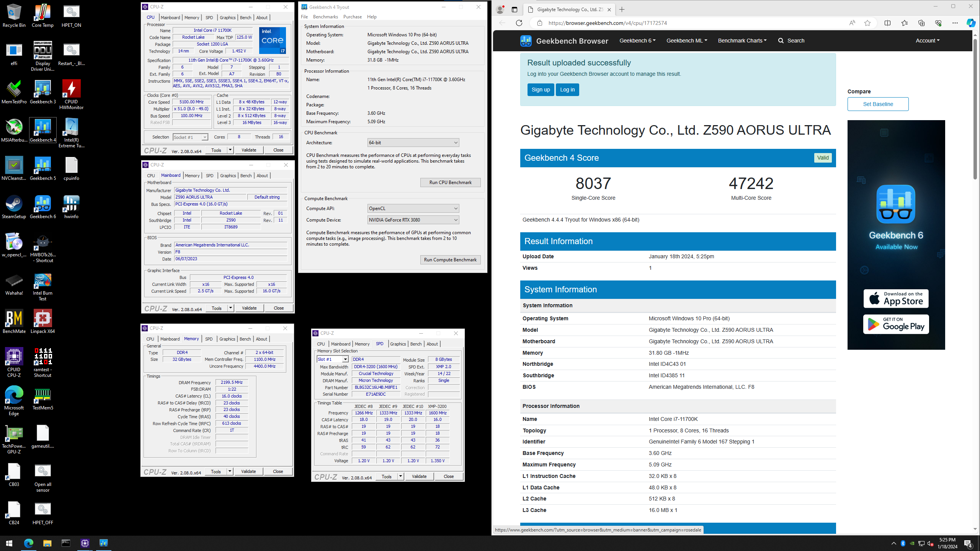This screenshot has height=551, width=980.
Task: Open Linpack X64 desktop icon
Action: pos(42,322)
